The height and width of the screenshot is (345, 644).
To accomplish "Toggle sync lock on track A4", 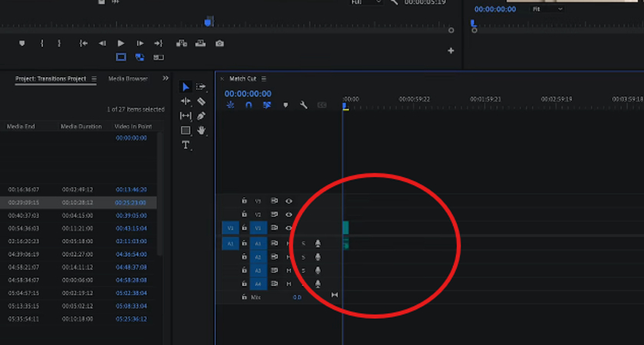I will click(274, 284).
